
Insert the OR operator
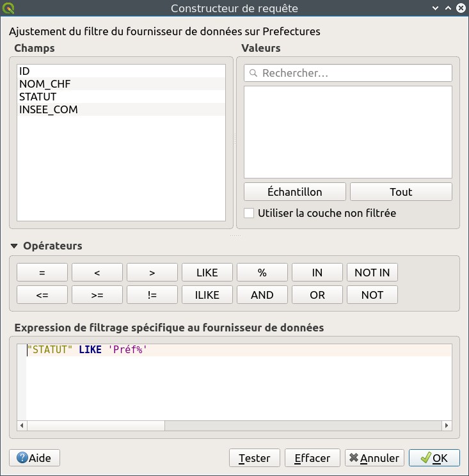click(x=317, y=295)
